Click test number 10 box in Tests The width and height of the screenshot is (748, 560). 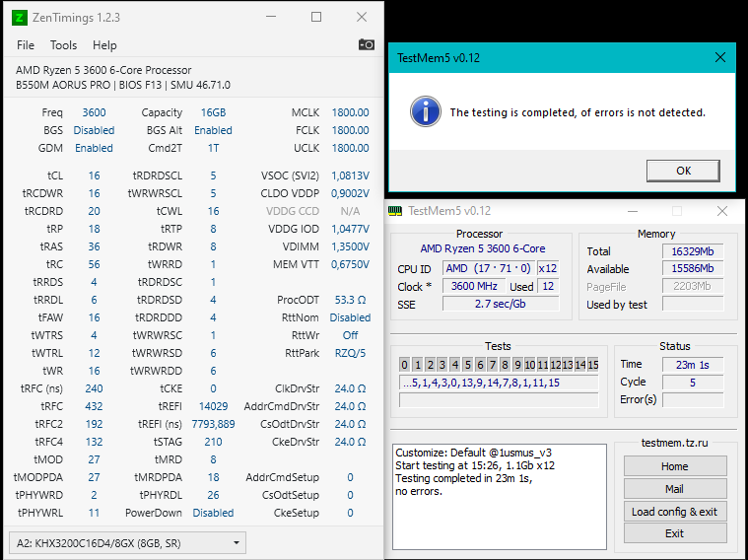(530, 365)
